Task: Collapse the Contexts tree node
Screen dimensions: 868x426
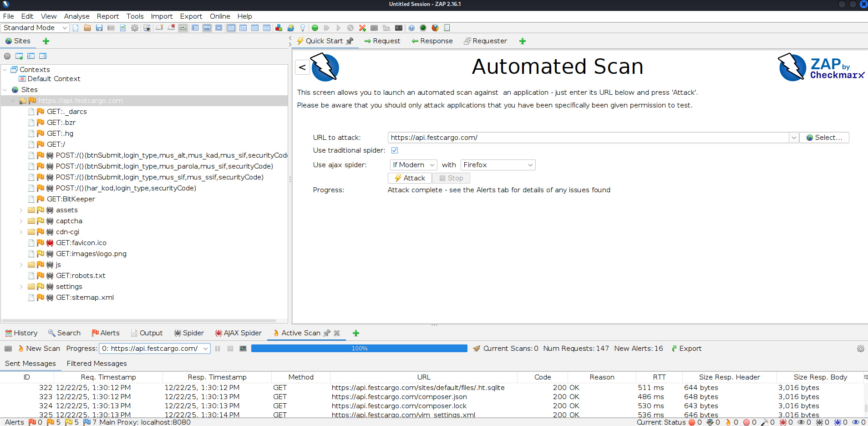Action: pos(5,70)
